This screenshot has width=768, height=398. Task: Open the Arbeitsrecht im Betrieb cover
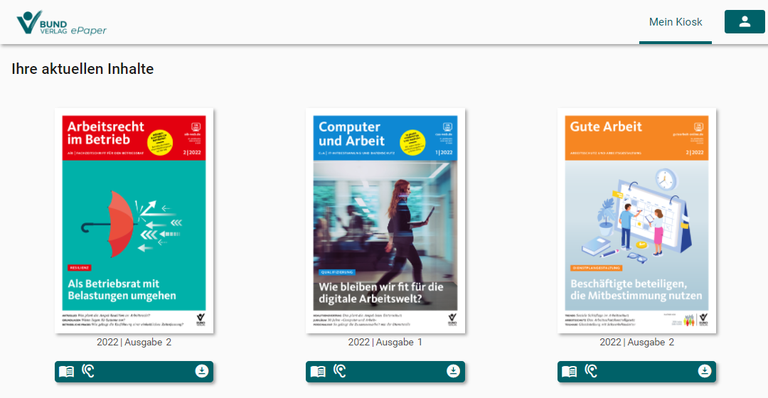[134, 221]
